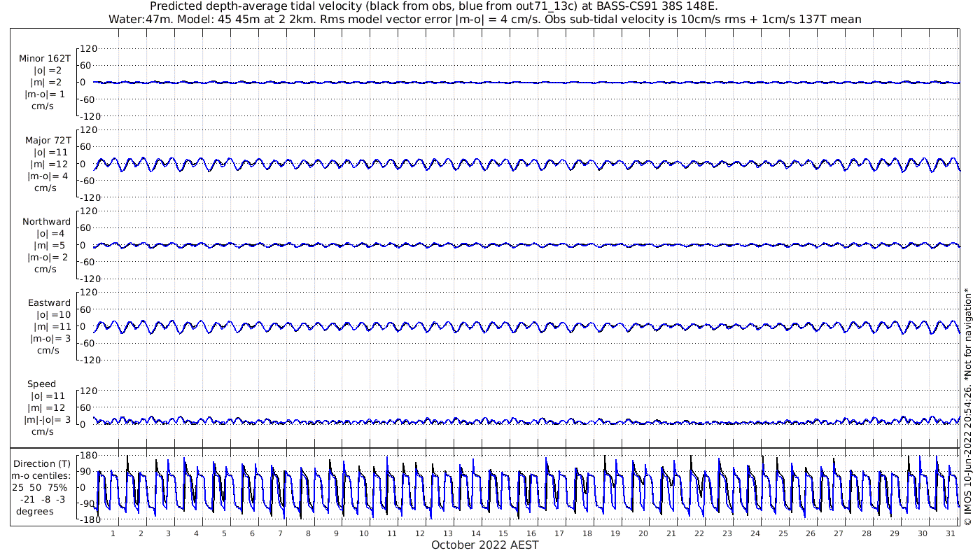Click the 'Northward' panel label
Image resolution: width=980 pixels, height=560 pixels.
pos(46,222)
